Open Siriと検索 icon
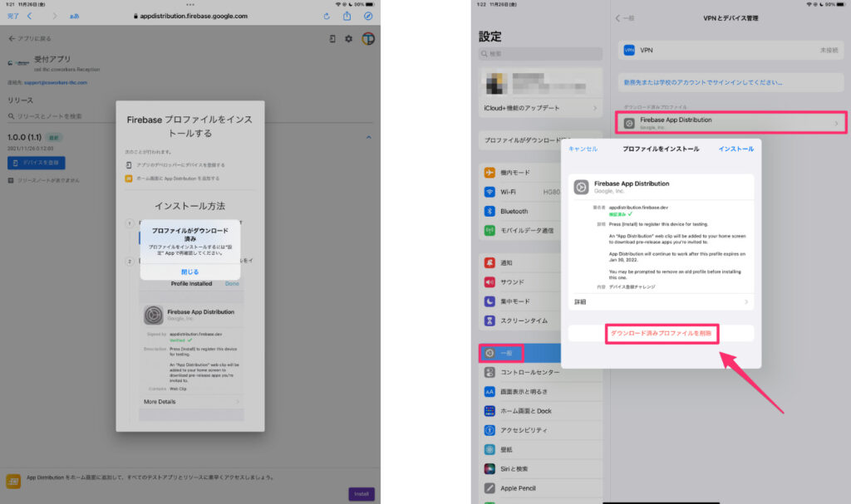 (489, 469)
